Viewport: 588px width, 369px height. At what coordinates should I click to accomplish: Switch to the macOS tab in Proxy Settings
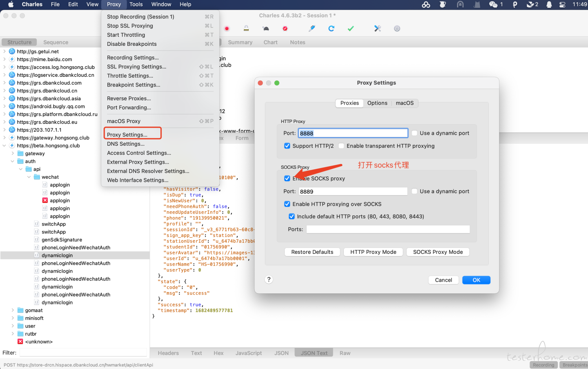click(405, 103)
